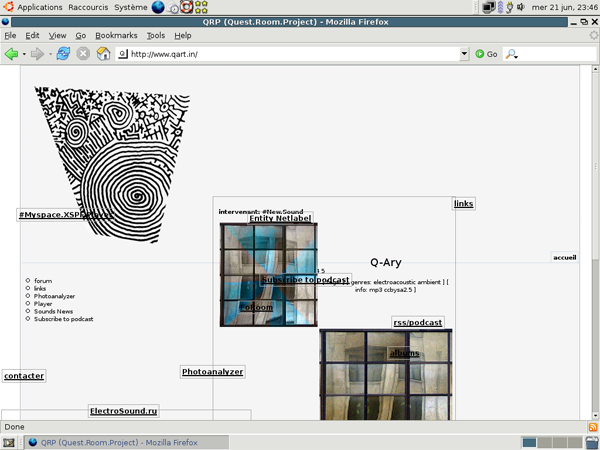Screen dimensions: 600x450
Task: Open the Applications menu in top panel
Action: tap(39, 7)
